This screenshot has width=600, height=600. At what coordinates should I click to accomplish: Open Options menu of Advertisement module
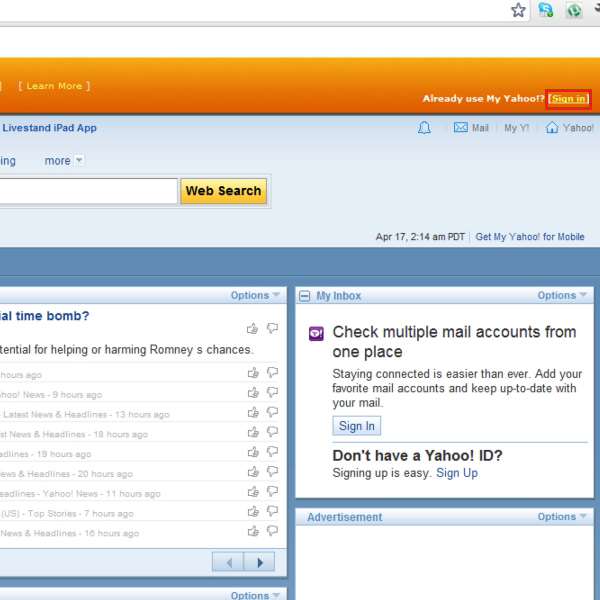562,517
